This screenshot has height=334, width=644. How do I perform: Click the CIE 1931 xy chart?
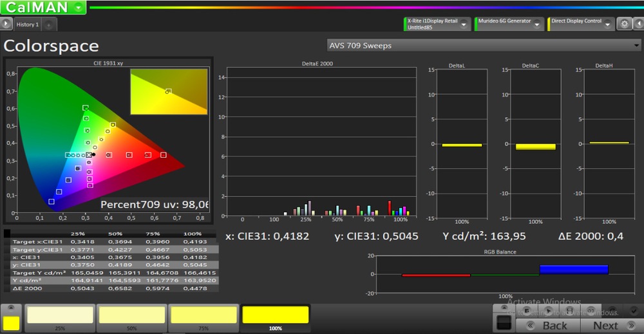[108, 140]
